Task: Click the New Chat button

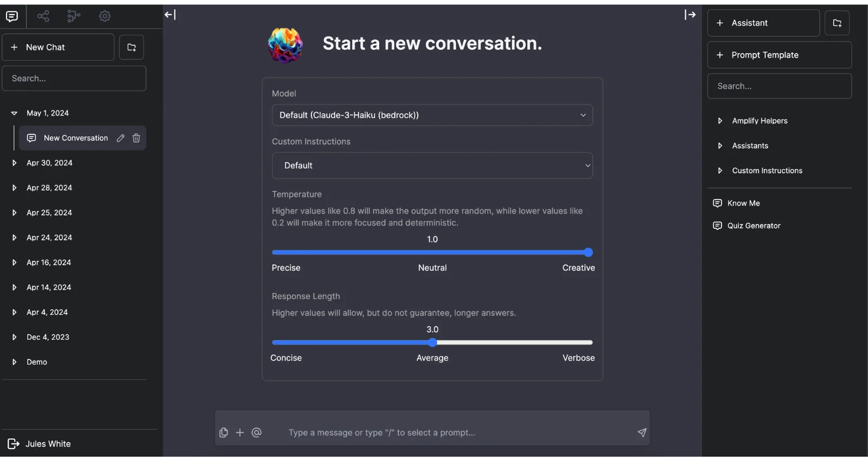Action: (x=58, y=47)
